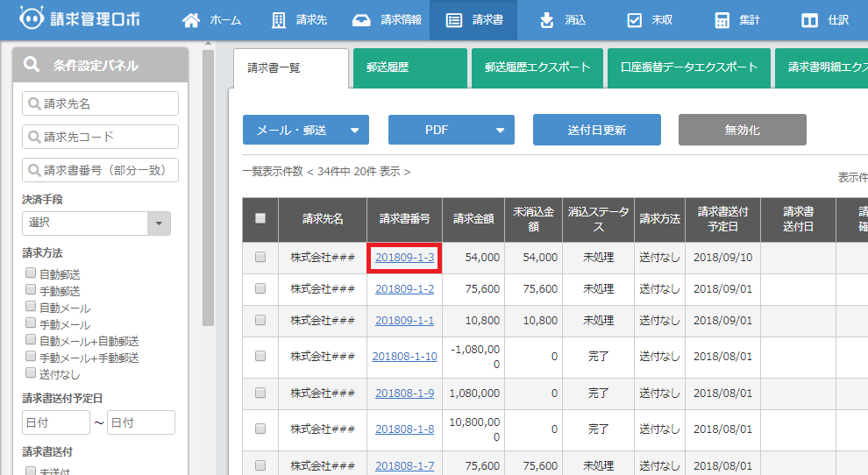This screenshot has height=475, width=868.
Task: Switch to the 口座振替データエクスポート tab
Action: click(x=689, y=67)
